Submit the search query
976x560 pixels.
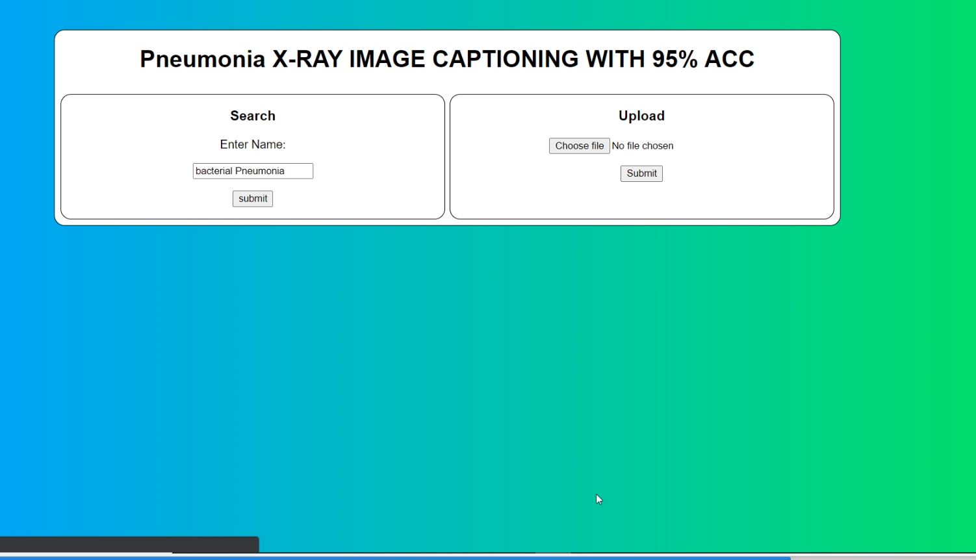253,198
